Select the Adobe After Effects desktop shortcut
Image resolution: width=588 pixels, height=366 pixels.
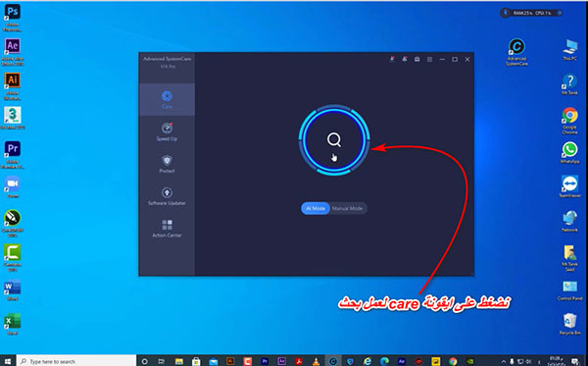[13, 52]
